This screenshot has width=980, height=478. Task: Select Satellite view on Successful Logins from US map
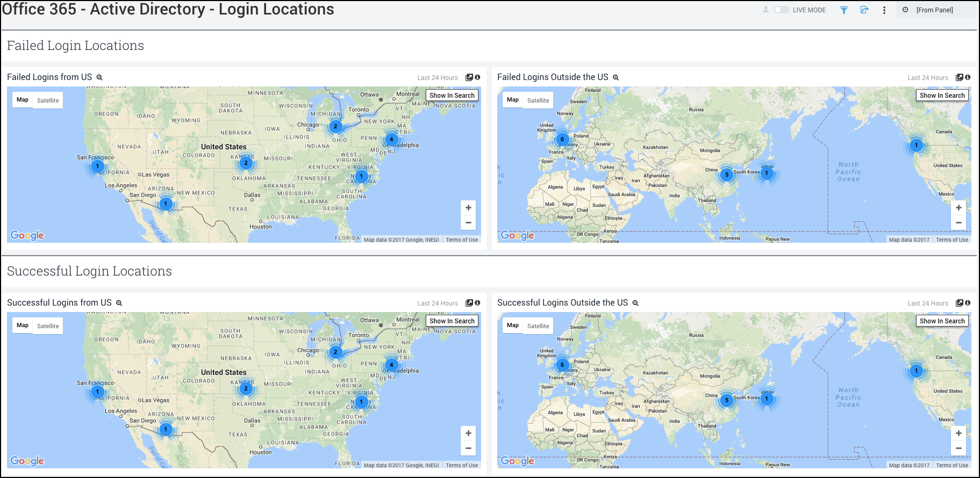(x=48, y=326)
